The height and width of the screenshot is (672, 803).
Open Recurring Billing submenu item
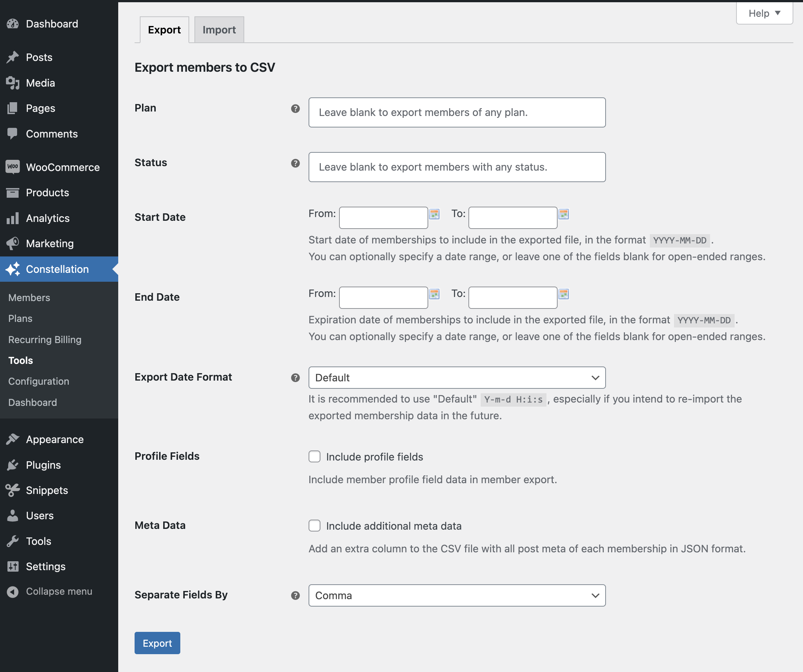click(x=45, y=339)
